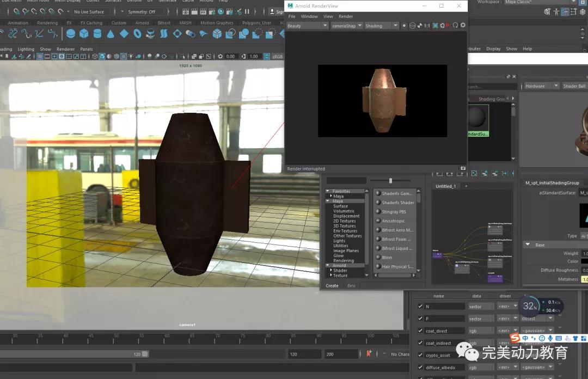
Task: Select the polygon cone shelf icon
Action: (x=111, y=34)
